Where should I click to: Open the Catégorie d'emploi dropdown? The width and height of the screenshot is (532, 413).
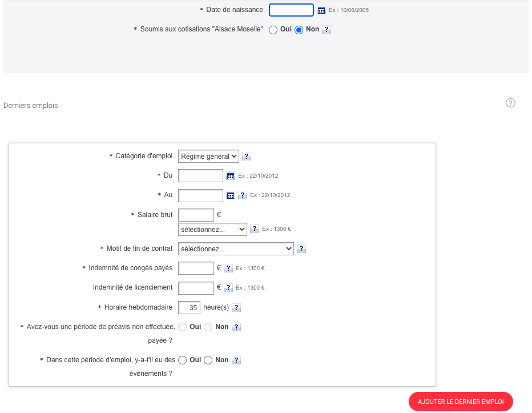pyautogui.click(x=208, y=156)
